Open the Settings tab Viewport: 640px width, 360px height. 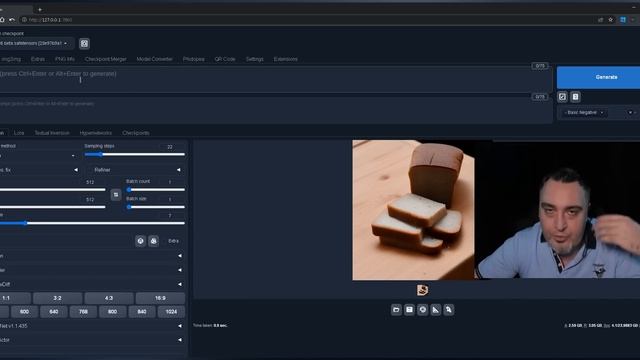coord(254,59)
